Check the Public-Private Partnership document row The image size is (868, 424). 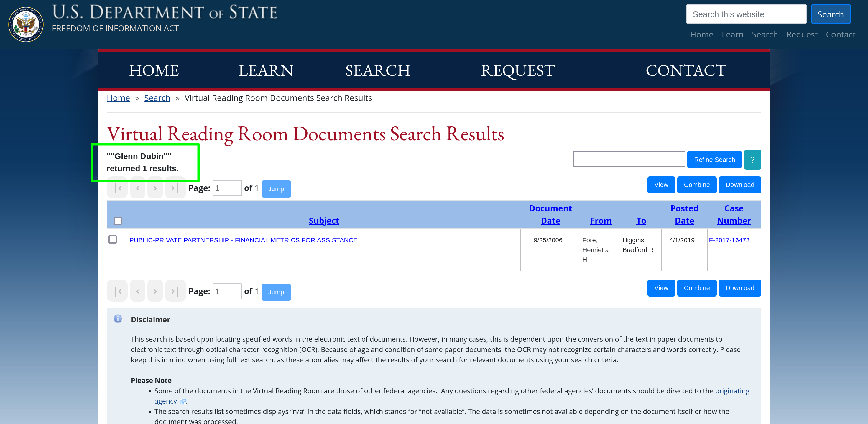(113, 240)
